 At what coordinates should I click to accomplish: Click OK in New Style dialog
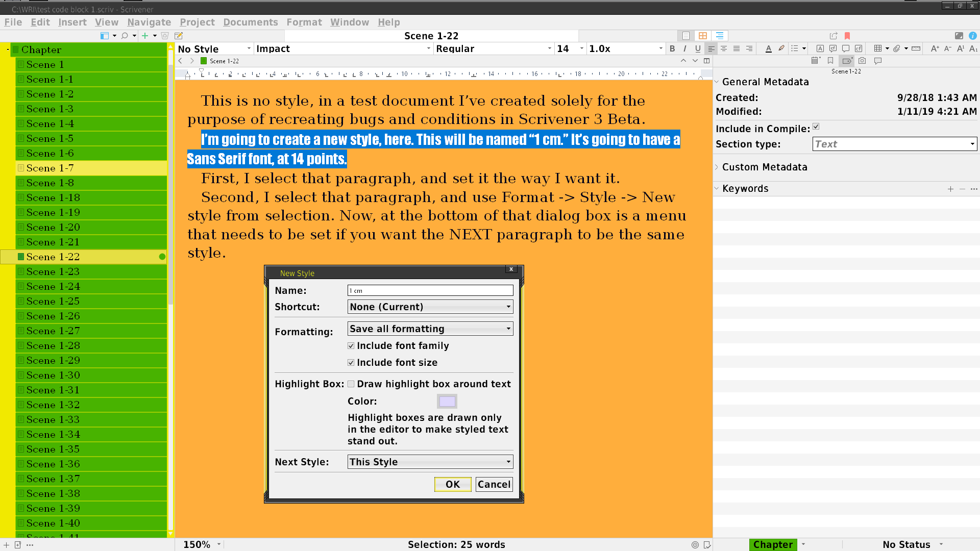point(453,484)
